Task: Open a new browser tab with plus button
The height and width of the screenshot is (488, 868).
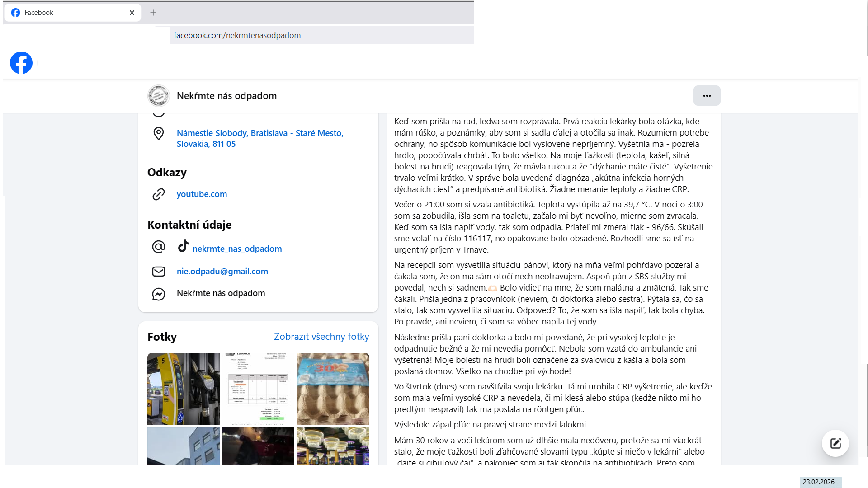Action: tap(153, 13)
